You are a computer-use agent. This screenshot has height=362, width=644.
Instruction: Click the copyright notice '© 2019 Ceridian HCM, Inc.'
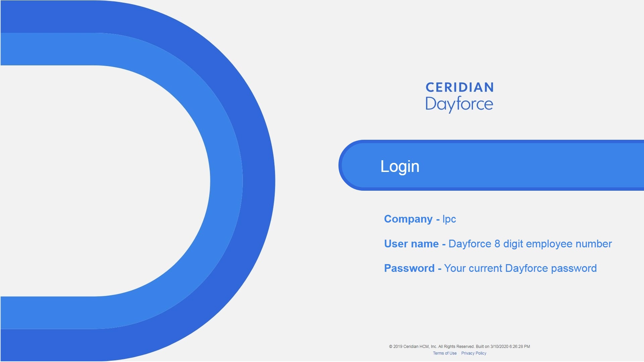coord(413,347)
